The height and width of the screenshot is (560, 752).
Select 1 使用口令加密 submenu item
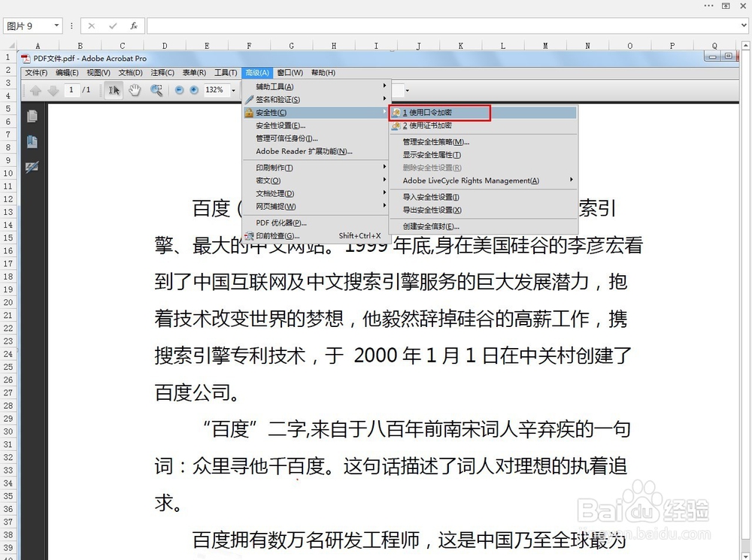pos(483,113)
